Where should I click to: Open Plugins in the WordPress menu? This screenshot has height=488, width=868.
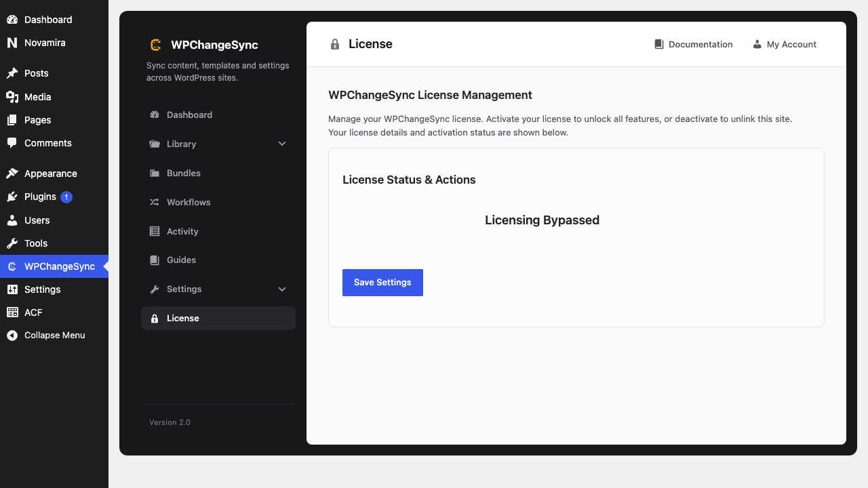[54, 197]
